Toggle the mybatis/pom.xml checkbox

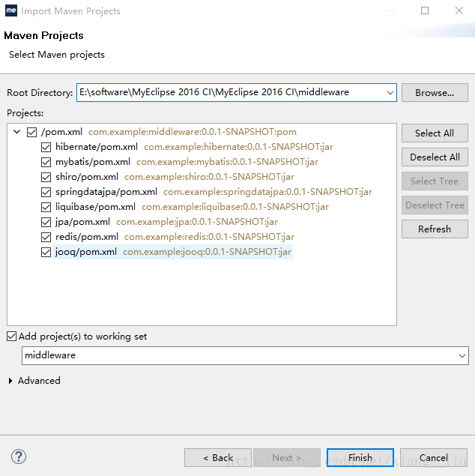pos(46,162)
